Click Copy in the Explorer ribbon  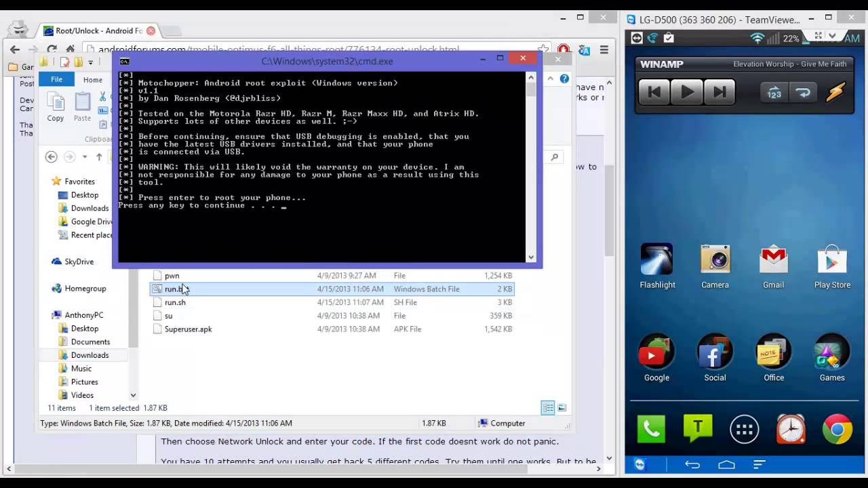(x=55, y=107)
